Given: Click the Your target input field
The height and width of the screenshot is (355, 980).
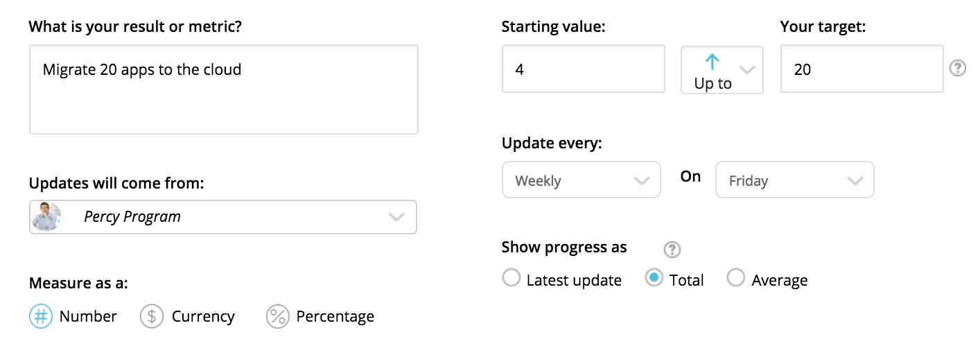Looking at the screenshot, I should (x=861, y=69).
